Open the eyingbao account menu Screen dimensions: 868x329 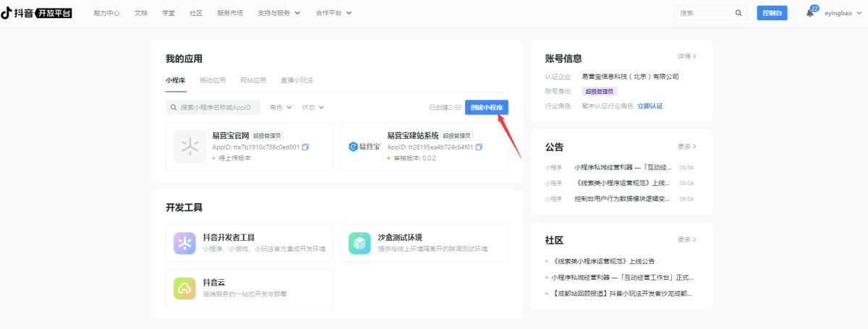click(x=843, y=13)
